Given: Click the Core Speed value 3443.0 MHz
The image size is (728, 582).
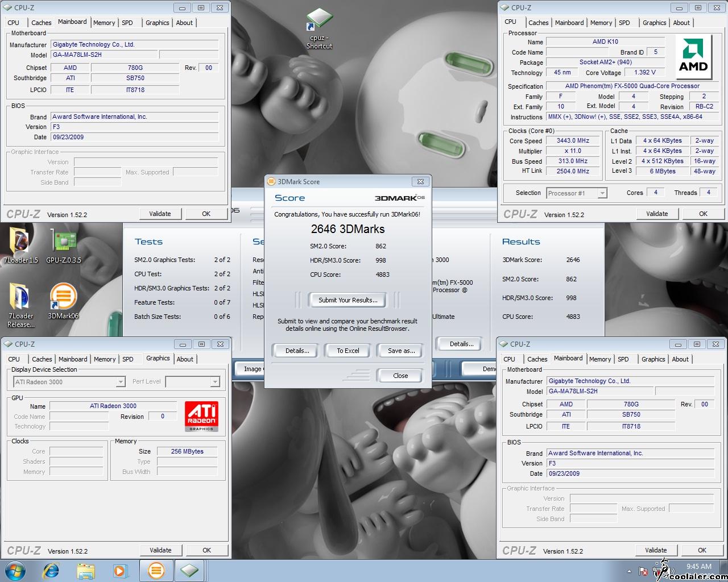Looking at the screenshot, I should [573, 140].
